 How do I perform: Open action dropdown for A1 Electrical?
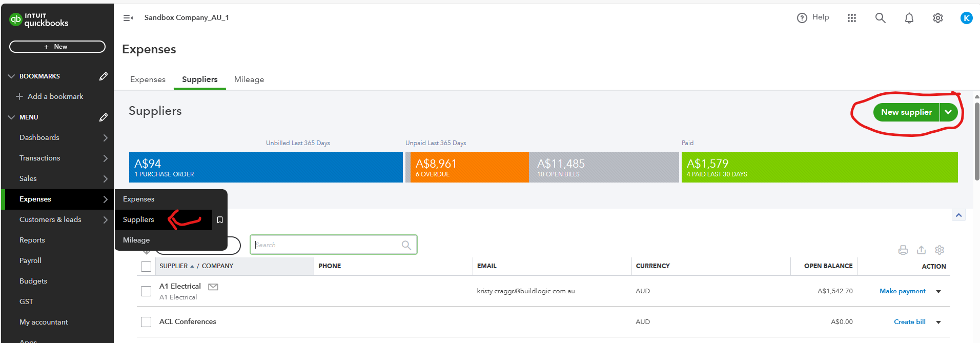[938, 292]
